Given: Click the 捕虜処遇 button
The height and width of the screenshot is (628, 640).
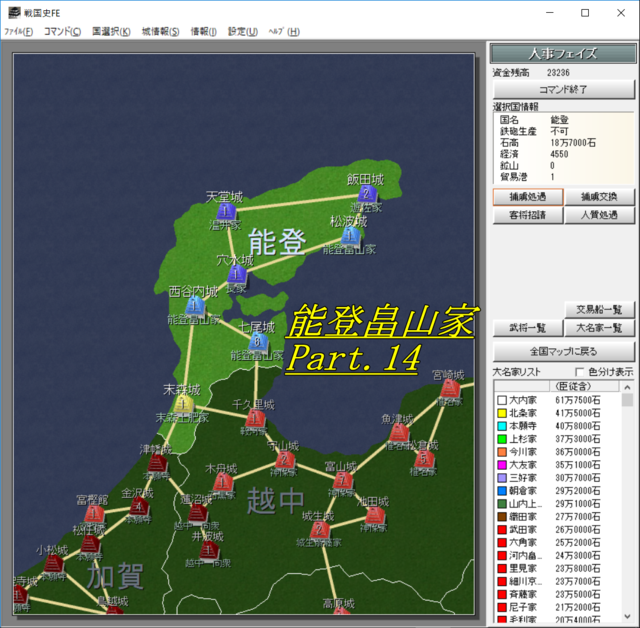Looking at the screenshot, I should pos(528,197).
